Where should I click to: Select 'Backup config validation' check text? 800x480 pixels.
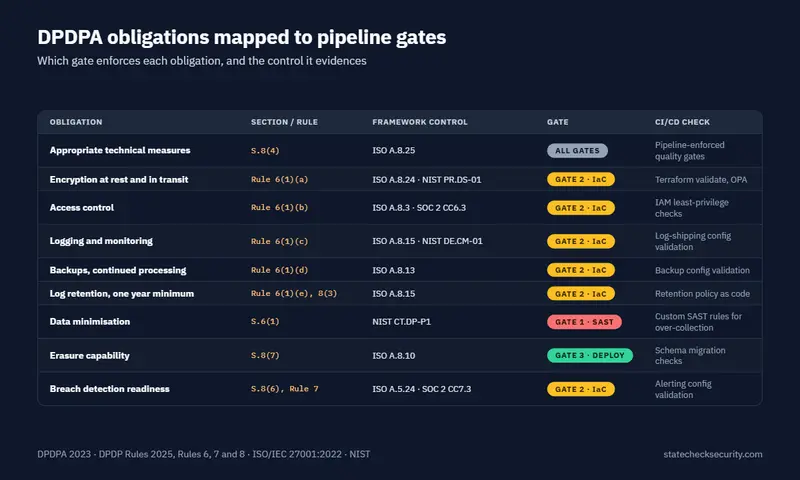702,270
